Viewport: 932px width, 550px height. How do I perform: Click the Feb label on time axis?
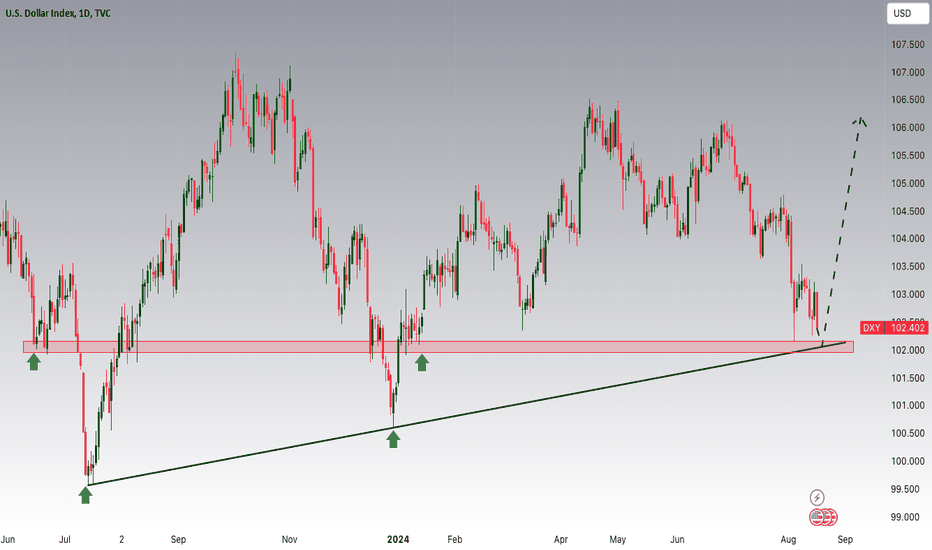455,539
